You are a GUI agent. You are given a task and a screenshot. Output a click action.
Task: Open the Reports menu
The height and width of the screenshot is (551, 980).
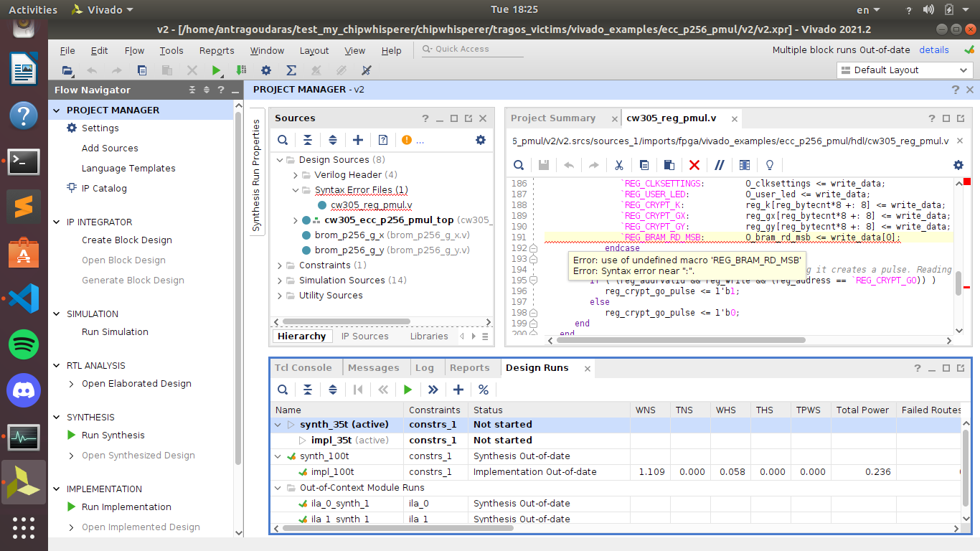point(217,50)
